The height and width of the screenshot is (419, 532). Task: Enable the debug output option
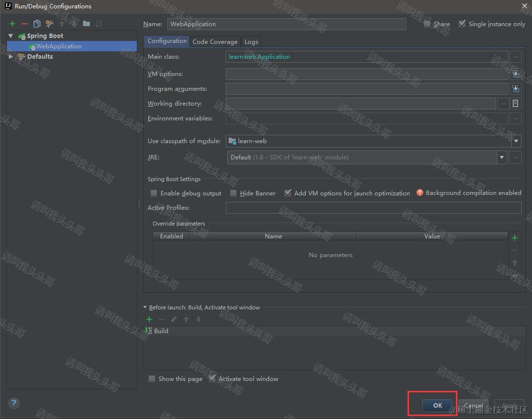[154, 193]
